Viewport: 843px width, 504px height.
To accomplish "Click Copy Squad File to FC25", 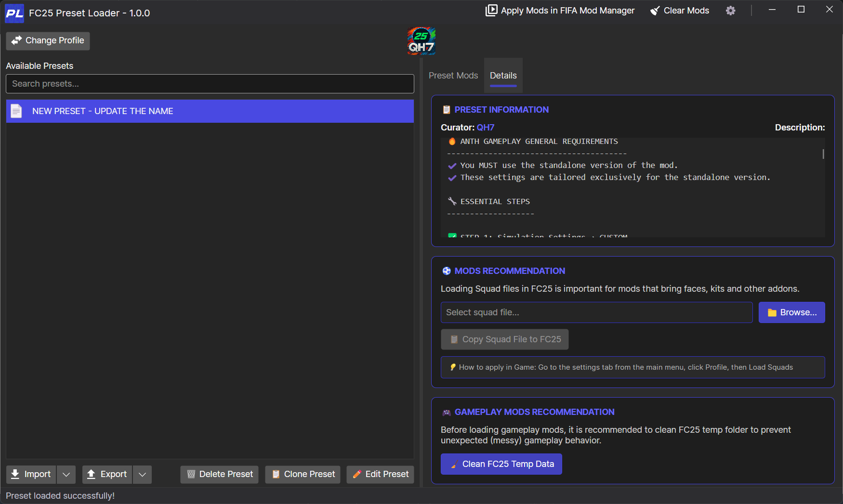I will pyautogui.click(x=504, y=339).
